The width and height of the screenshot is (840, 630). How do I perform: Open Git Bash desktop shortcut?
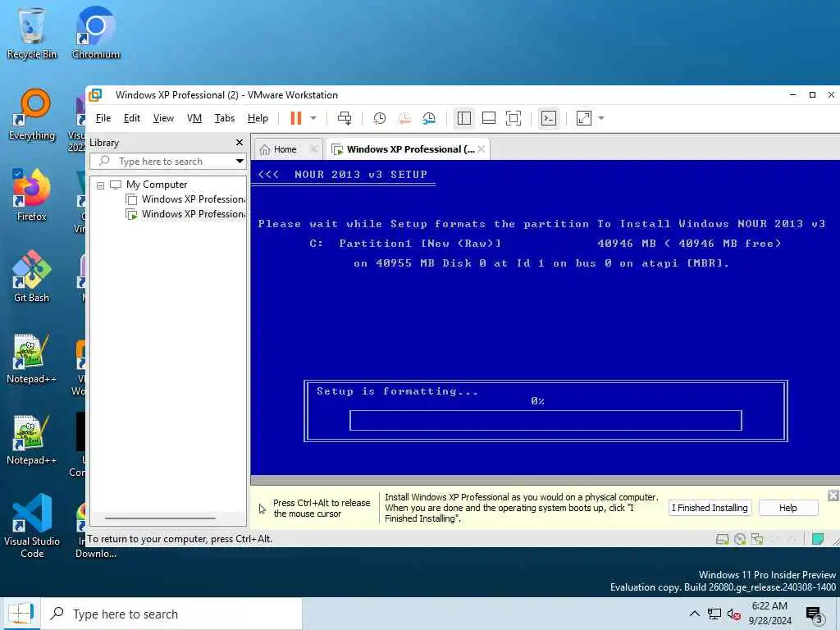[32, 276]
